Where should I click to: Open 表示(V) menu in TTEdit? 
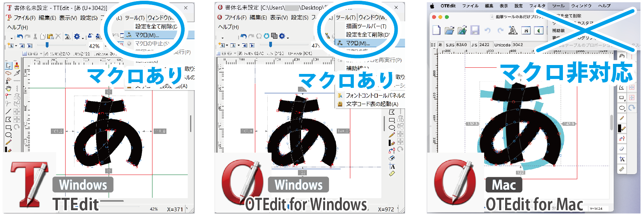68,18
